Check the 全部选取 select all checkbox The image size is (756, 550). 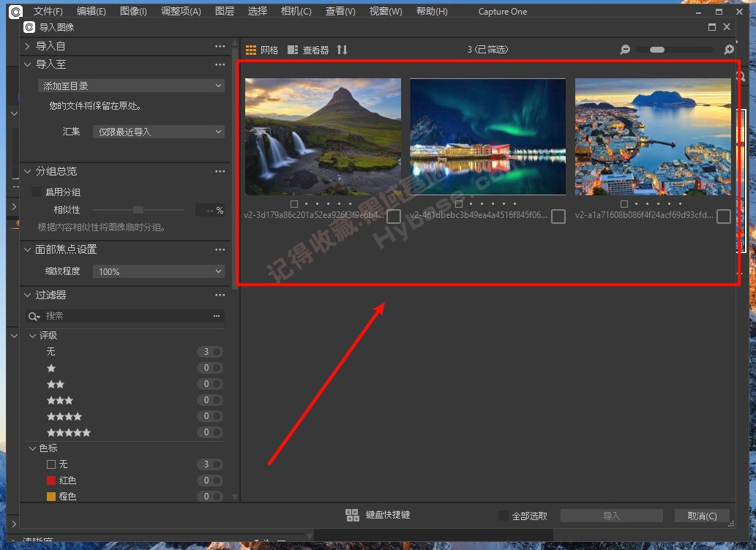504,516
